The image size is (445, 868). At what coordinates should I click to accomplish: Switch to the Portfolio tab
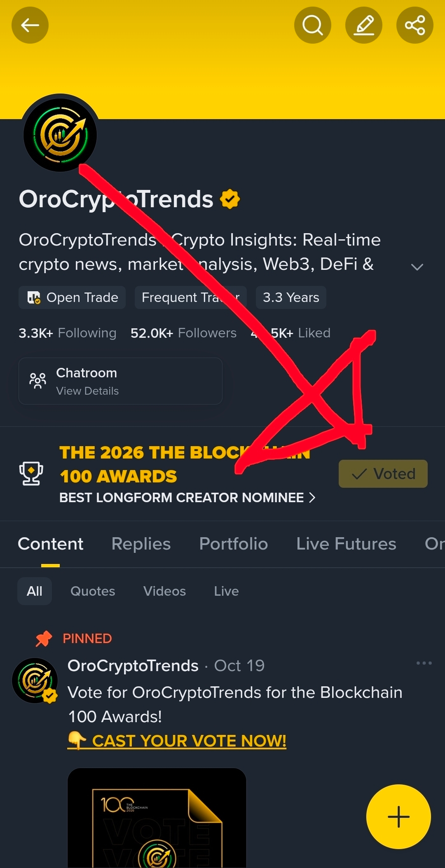(234, 544)
